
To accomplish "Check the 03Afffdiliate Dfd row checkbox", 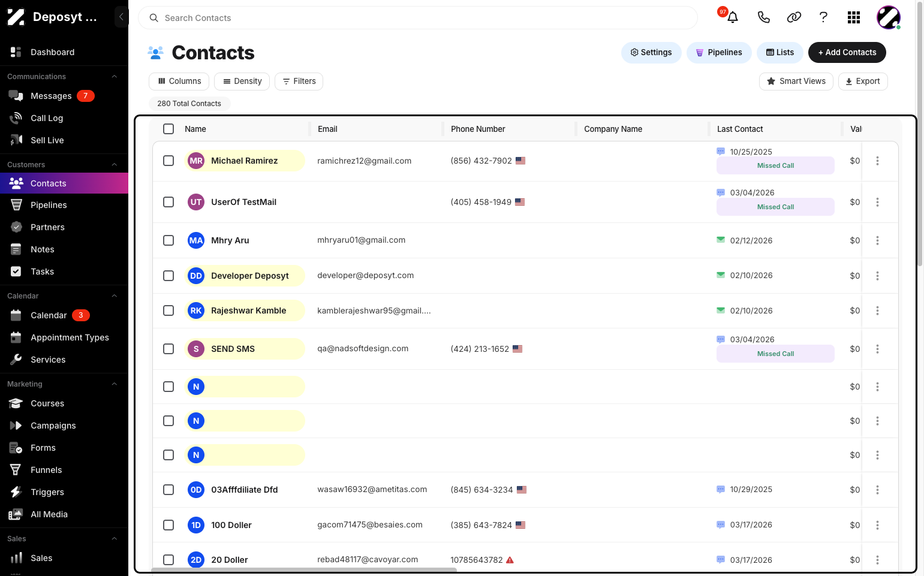I will point(168,490).
